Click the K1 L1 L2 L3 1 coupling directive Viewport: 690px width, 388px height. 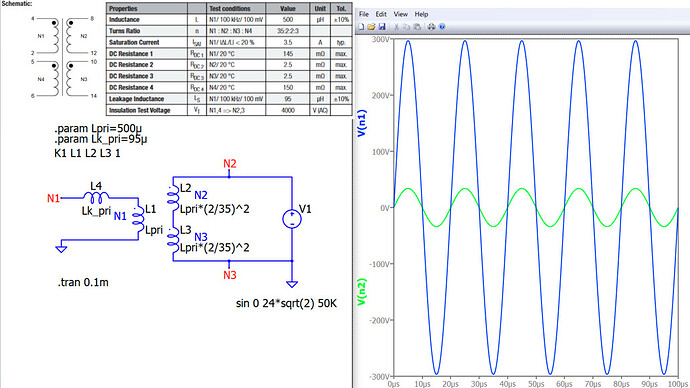coord(87,153)
